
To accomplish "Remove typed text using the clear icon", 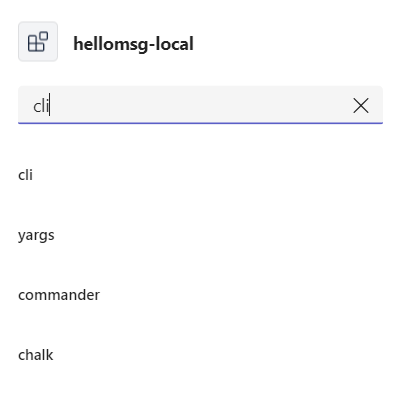I will point(361,106).
